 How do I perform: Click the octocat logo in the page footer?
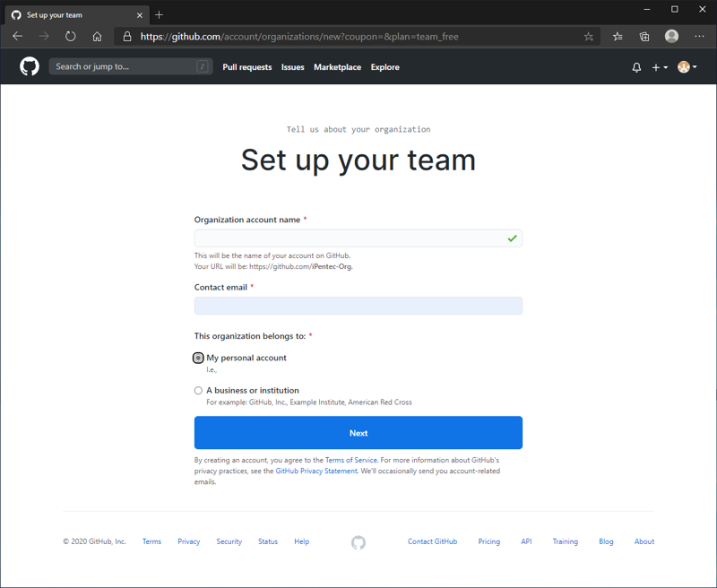tap(358, 542)
